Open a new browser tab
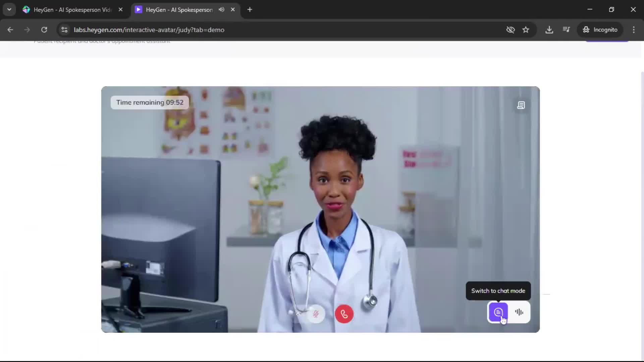The width and height of the screenshot is (644, 362). click(x=250, y=10)
